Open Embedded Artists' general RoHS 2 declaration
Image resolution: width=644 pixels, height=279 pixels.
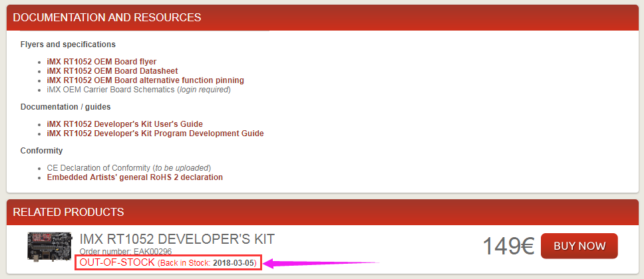(x=134, y=177)
